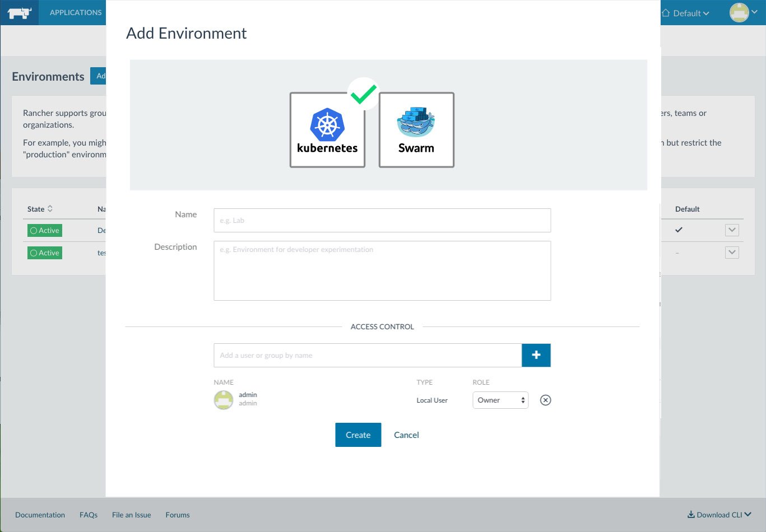The width and height of the screenshot is (766, 532).
Task: Open the Owner role dropdown
Action: point(500,400)
